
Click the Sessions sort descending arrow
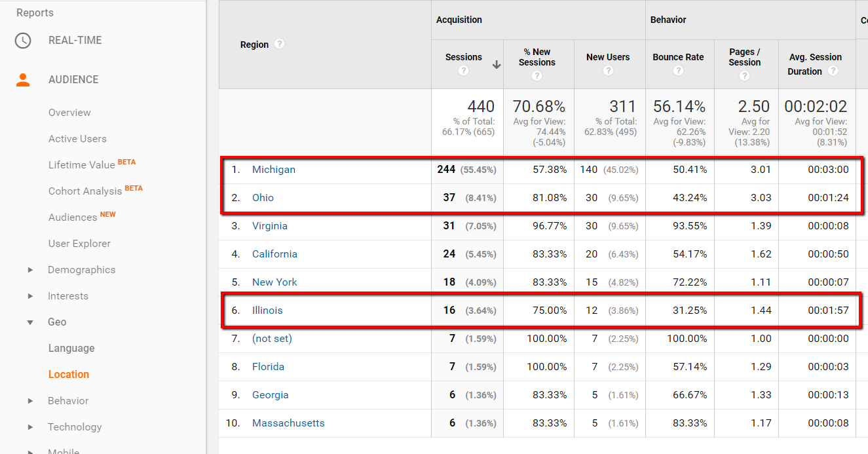497,64
